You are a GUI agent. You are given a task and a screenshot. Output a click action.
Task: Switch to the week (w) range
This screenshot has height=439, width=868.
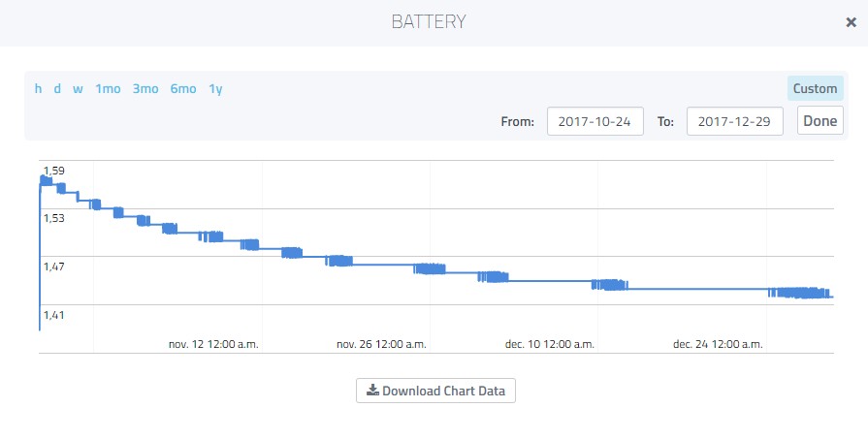(x=78, y=88)
